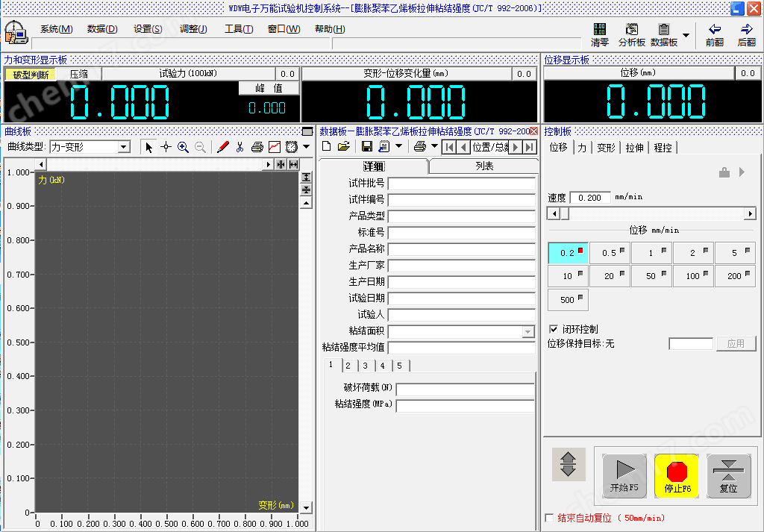Click the 开始F5 start button
This screenshot has width=764, height=532.
(x=624, y=476)
